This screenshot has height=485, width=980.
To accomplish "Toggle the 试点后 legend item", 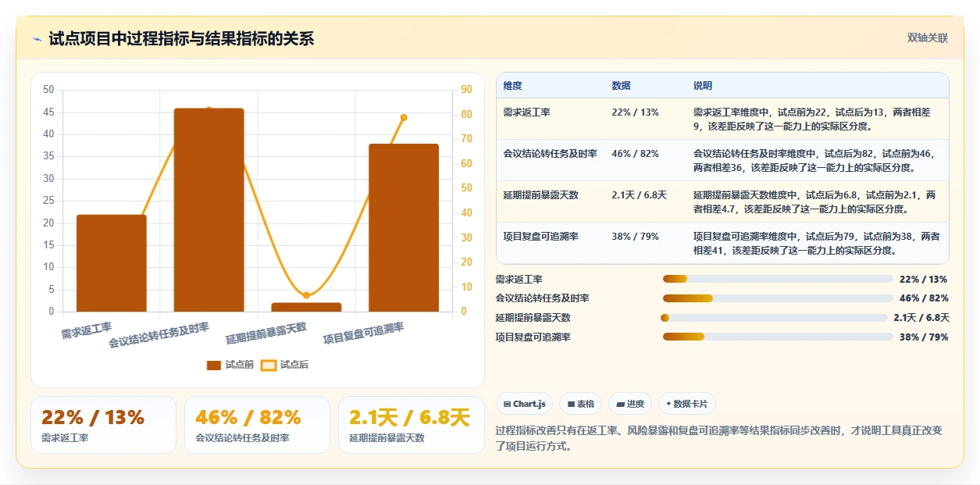I will [x=285, y=365].
